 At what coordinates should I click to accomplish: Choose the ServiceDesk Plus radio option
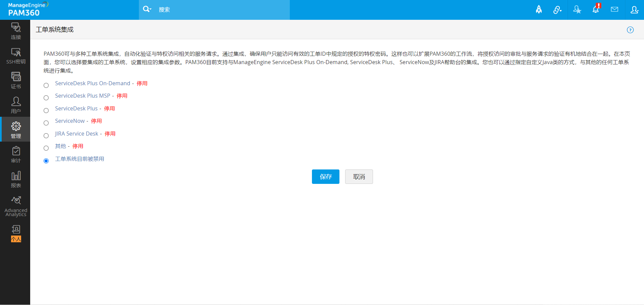[x=46, y=111]
